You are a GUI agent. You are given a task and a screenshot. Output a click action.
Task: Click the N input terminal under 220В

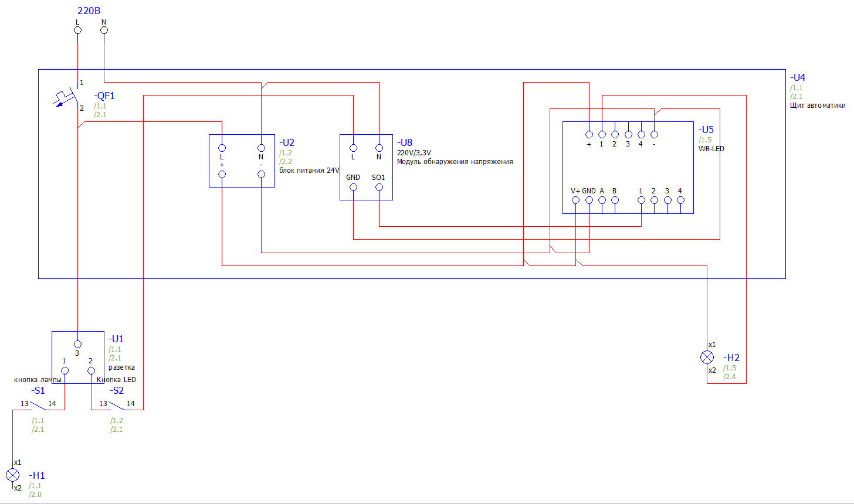104,30
